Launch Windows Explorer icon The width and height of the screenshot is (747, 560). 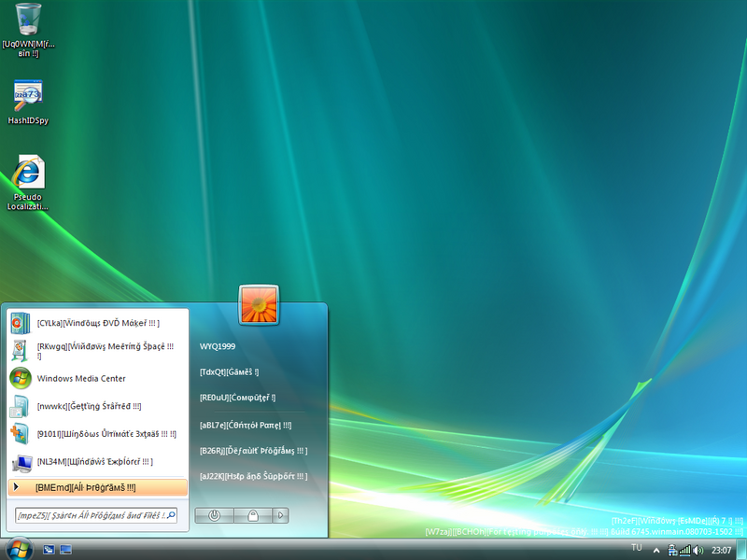pos(21,462)
